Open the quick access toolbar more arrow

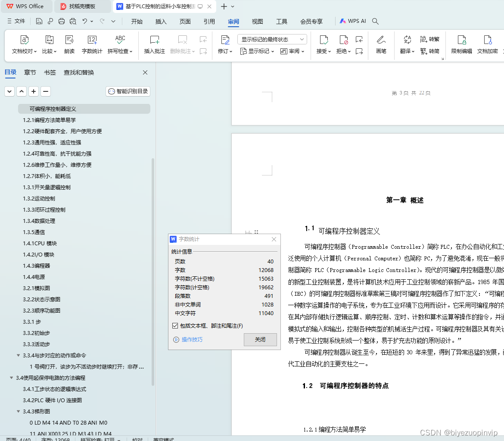(113, 21)
